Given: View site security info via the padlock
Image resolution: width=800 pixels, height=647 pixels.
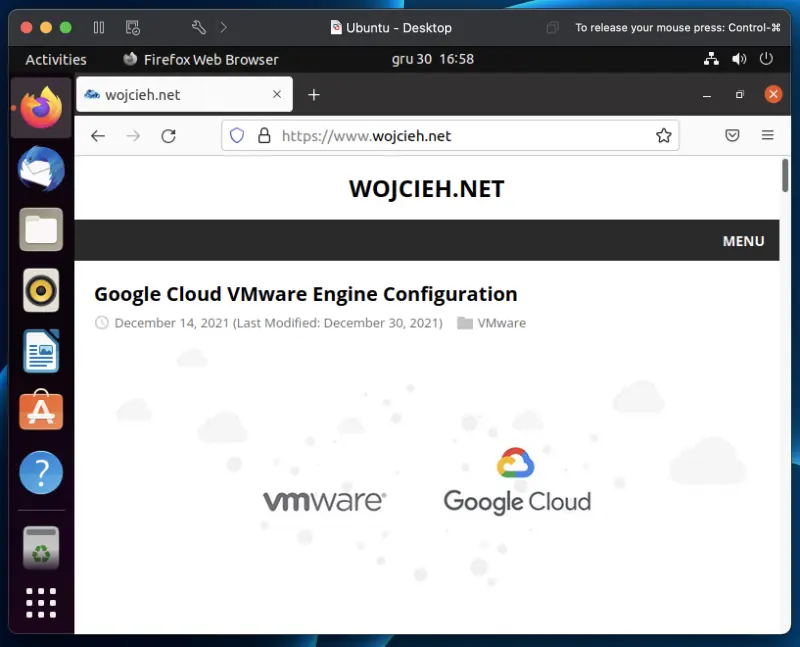Looking at the screenshot, I should tap(261, 135).
